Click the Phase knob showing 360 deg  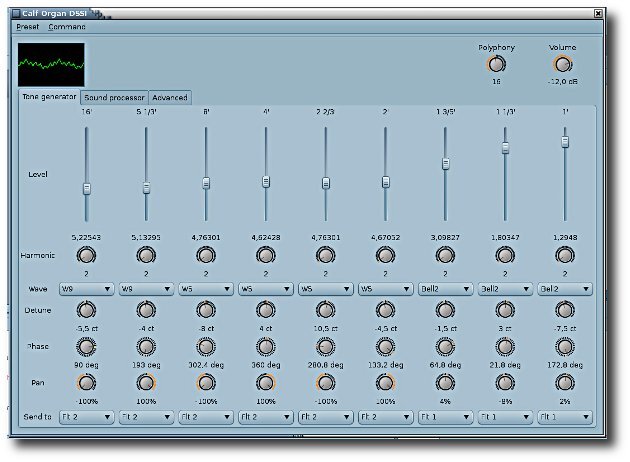coord(266,347)
